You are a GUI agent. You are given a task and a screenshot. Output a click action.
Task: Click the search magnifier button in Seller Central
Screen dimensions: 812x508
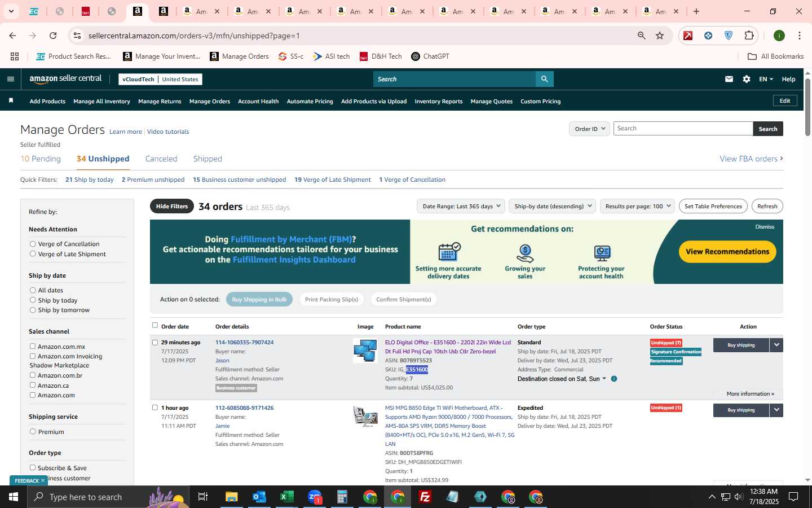(544, 79)
